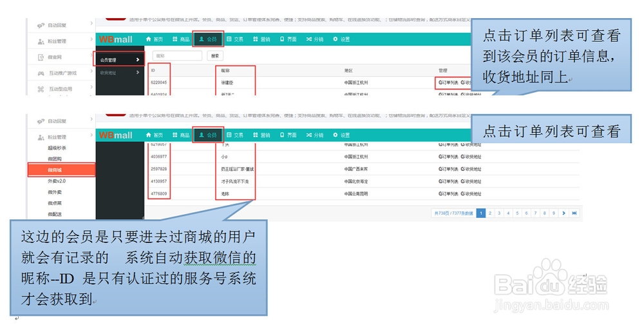Go to page 9 in pagination
This screenshot has height=327, width=644.
(554, 213)
